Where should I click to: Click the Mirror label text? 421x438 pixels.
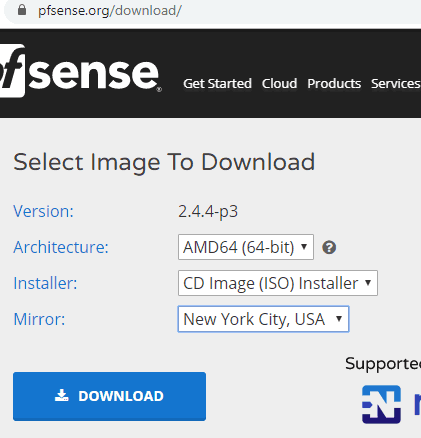39,319
